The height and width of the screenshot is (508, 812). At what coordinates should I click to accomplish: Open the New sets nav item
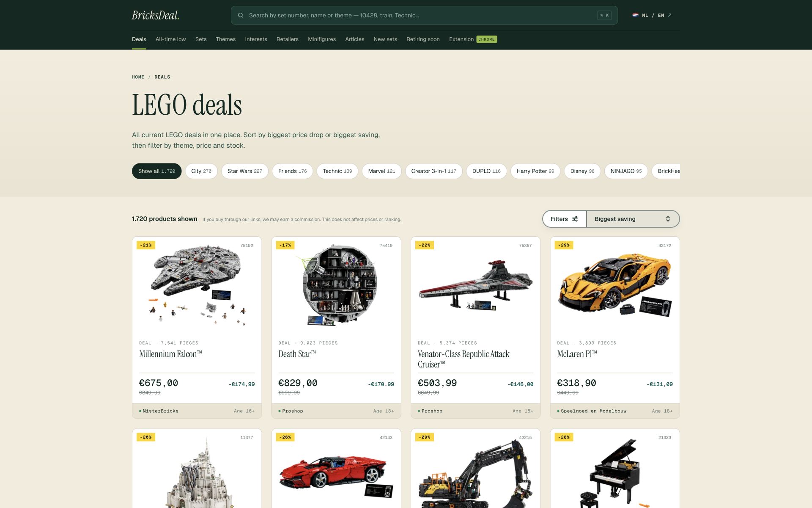pos(385,39)
